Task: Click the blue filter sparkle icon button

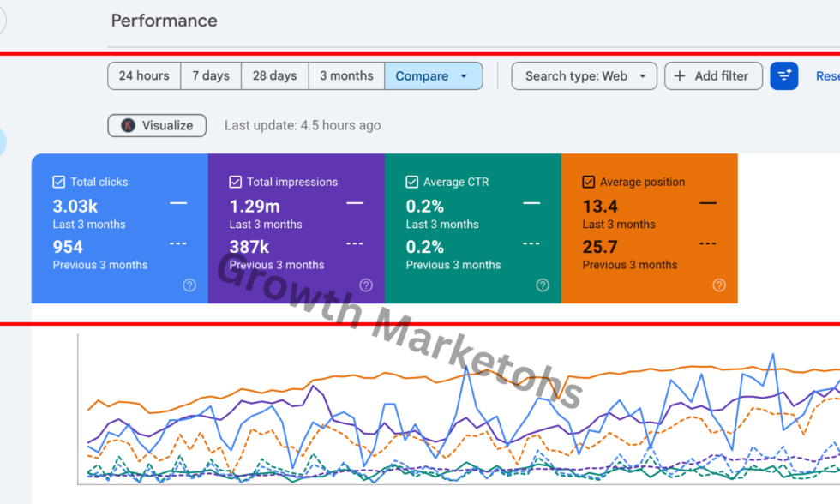Action: (x=784, y=76)
